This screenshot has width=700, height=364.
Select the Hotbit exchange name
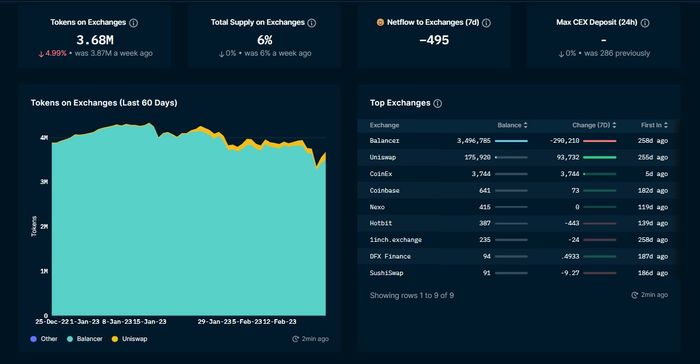coord(381,223)
